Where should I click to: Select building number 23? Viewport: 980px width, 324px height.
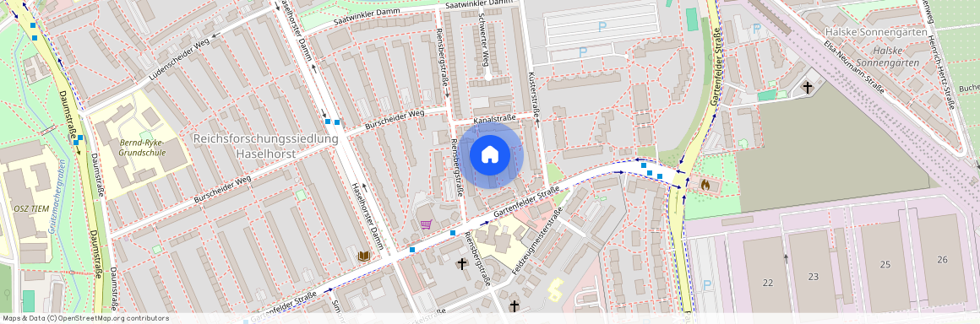click(813, 277)
